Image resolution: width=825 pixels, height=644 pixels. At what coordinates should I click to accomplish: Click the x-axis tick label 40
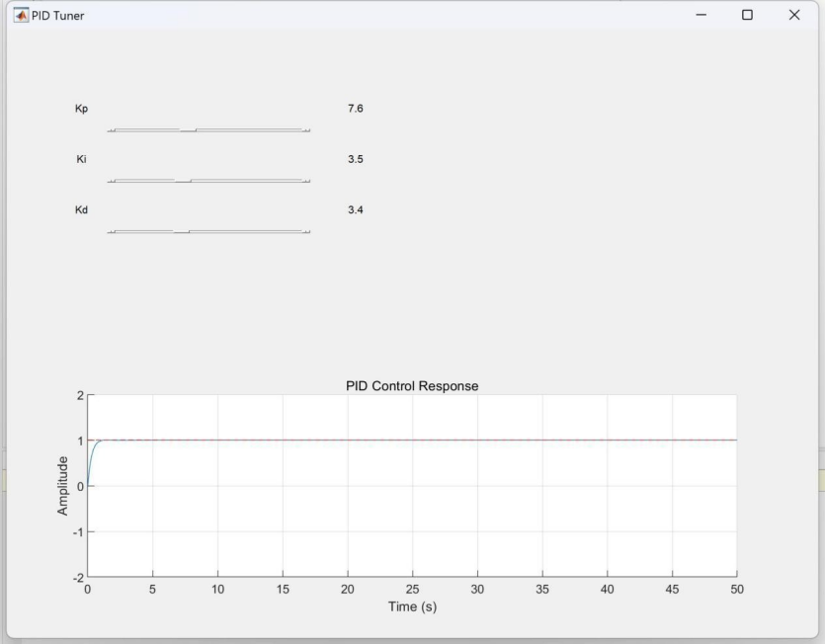point(607,589)
